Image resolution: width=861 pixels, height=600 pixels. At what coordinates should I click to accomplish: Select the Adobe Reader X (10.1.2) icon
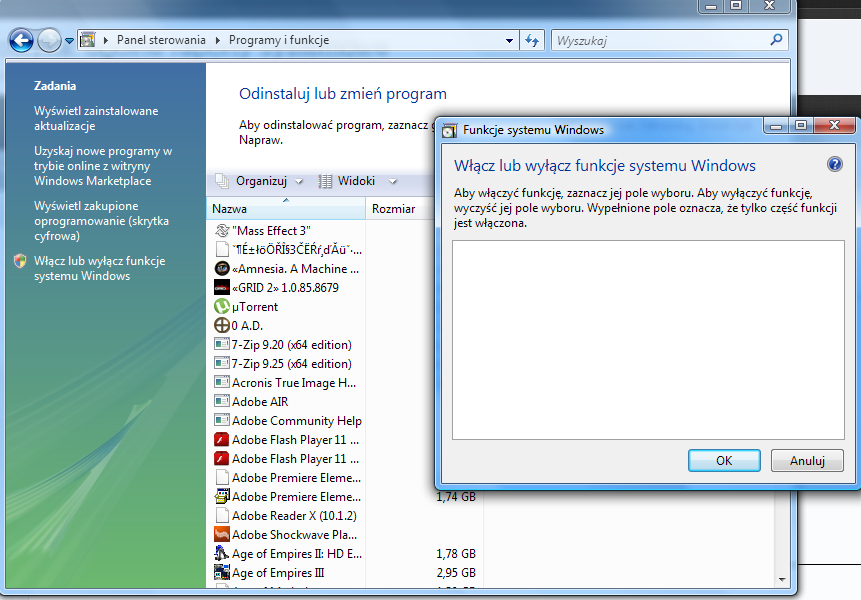[x=222, y=515]
